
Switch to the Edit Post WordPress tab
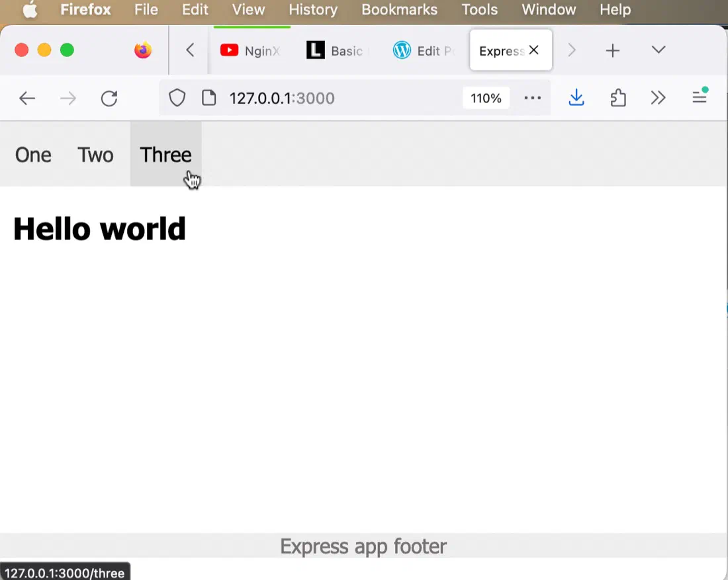click(422, 50)
